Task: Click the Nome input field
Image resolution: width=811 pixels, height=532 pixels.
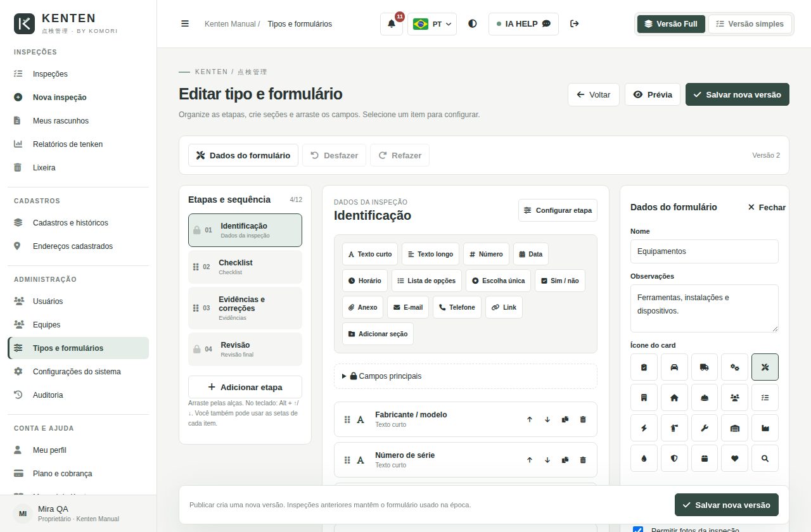Action: point(705,251)
